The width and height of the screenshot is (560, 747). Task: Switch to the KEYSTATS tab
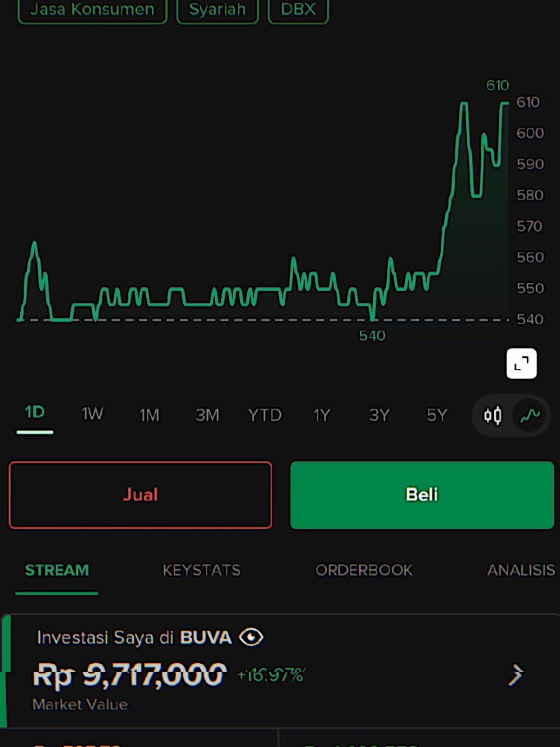[201, 570]
